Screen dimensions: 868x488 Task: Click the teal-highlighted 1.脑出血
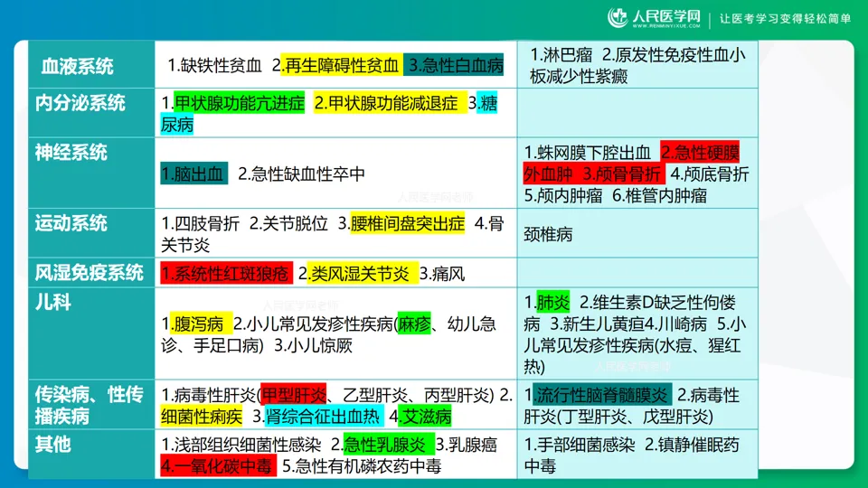point(194,174)
